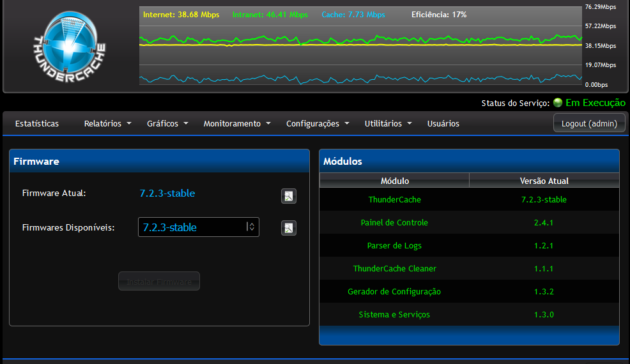630x364 pixels.
Task: Click the ThunderCache logo
Action: pyautogui.click(x=69, y=47)
